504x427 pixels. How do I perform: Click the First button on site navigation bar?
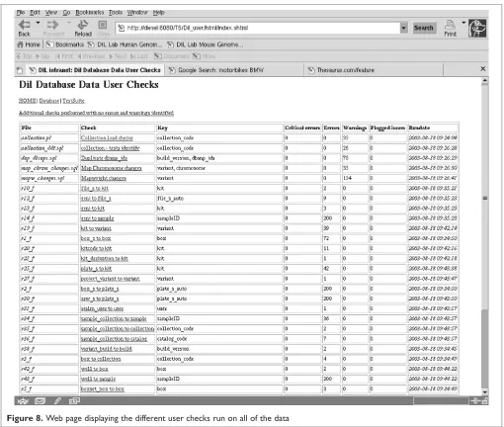tap(63, 56)
